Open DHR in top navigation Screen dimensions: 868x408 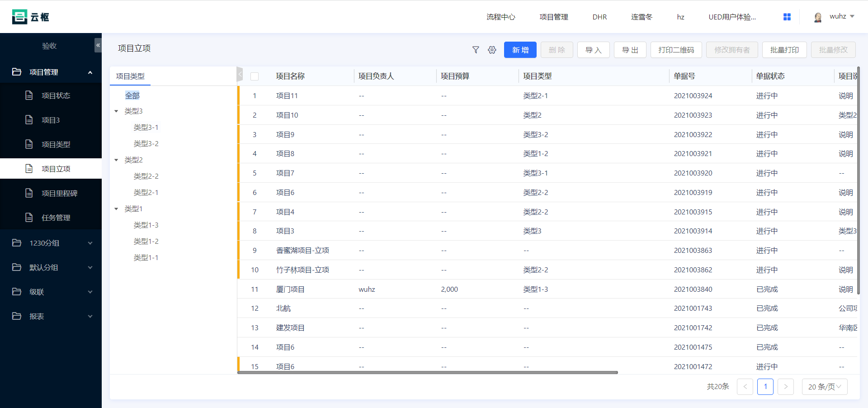600,17
